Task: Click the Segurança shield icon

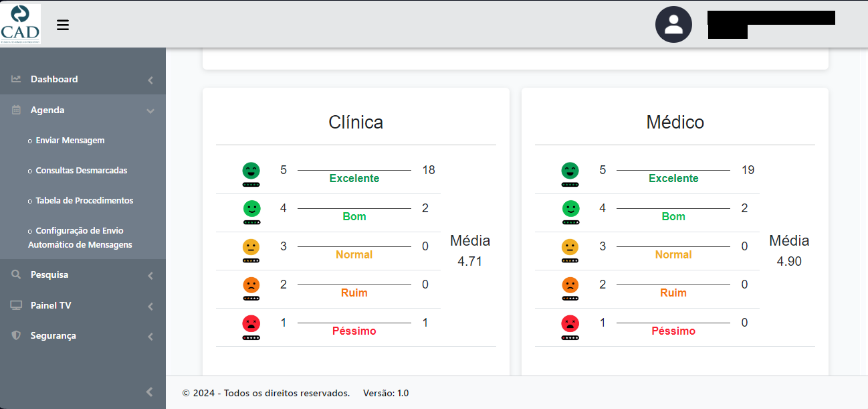Action: tap(16, 335)
